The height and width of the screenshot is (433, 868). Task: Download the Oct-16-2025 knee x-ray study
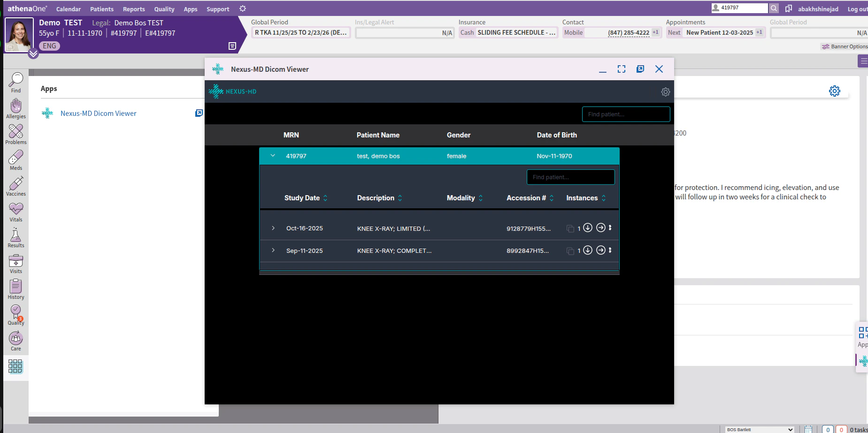coord(587,228)
